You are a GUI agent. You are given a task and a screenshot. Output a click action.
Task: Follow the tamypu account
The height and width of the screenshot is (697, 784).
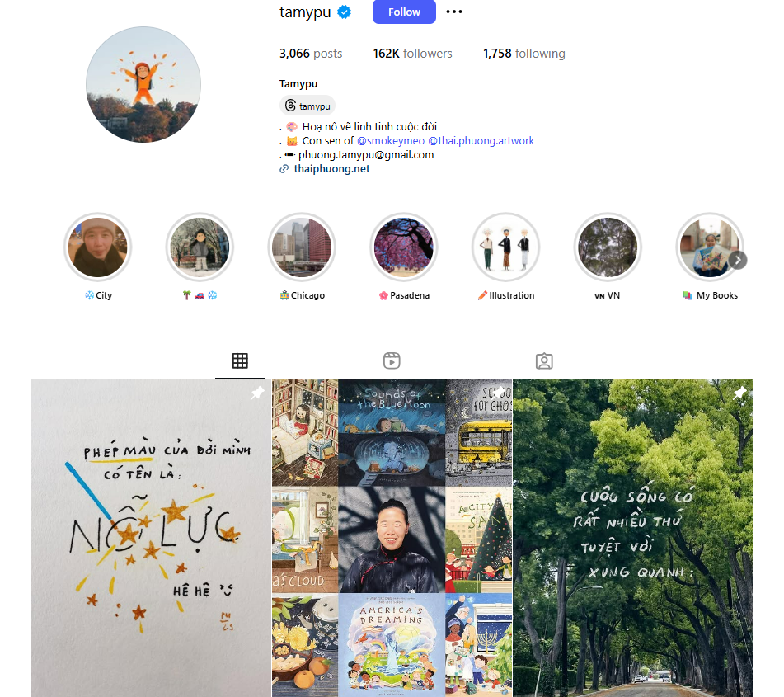point(404,12)
